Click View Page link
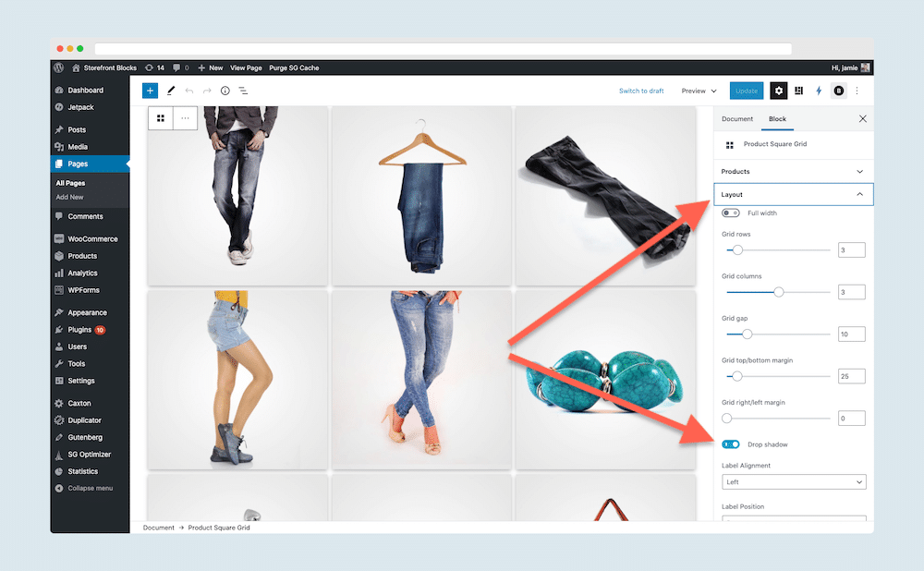 (246, 67)
